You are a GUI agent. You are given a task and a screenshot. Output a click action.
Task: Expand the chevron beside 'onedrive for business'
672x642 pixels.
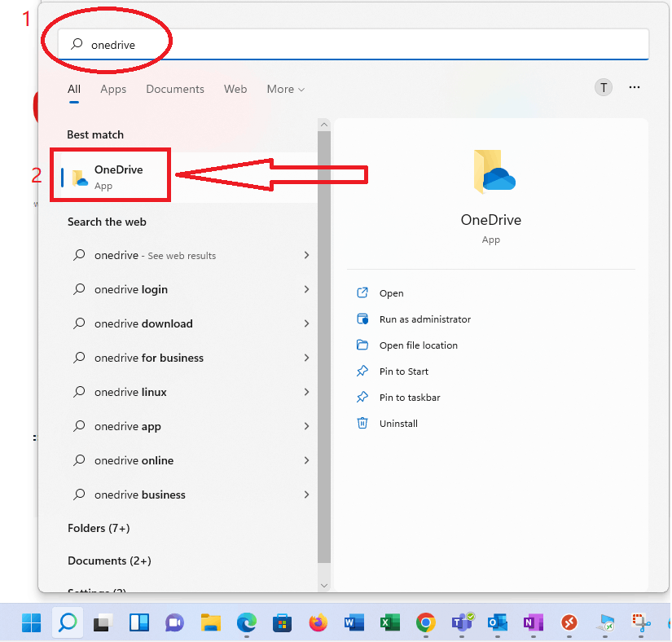pos(306,358)
